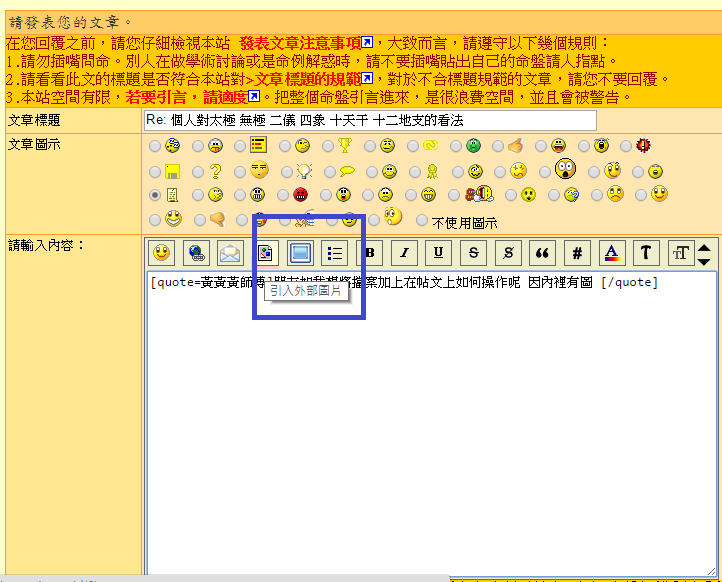Open the 文章標題的規範 link

(x=308, y=80)
